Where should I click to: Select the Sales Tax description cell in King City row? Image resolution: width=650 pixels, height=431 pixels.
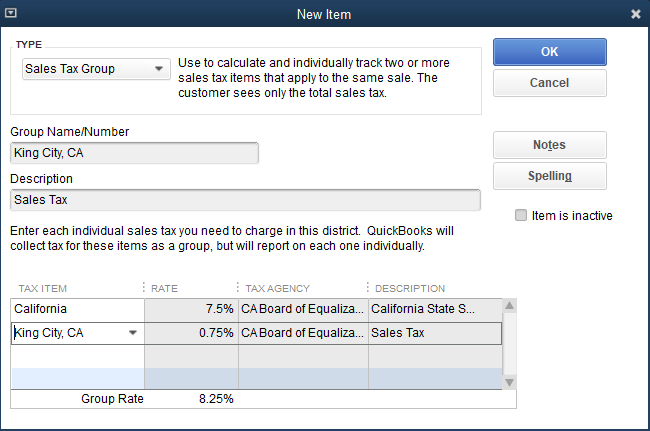[x=435, y=333]
